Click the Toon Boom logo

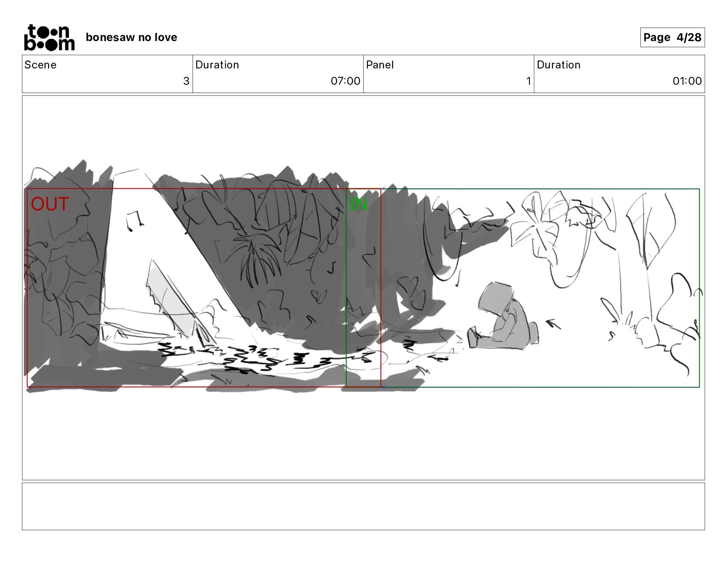(49, 38)
